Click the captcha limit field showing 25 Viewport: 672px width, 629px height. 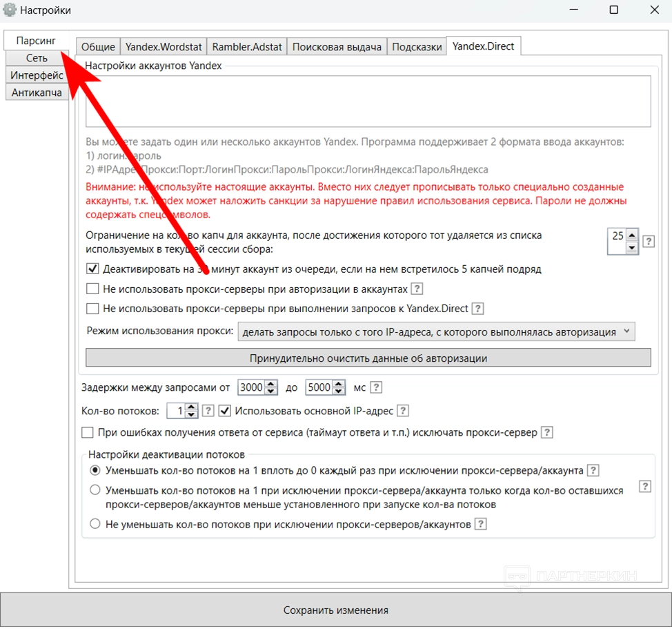pos(617,242)
